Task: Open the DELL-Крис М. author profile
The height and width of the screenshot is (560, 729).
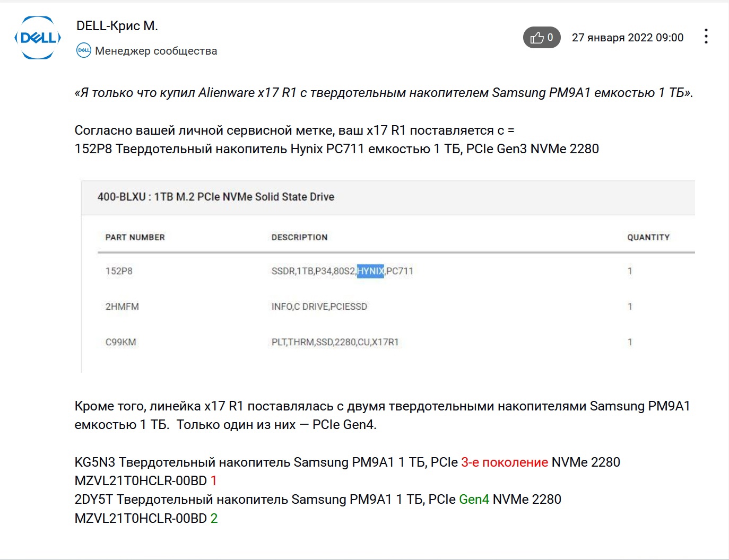Action: 117,26
